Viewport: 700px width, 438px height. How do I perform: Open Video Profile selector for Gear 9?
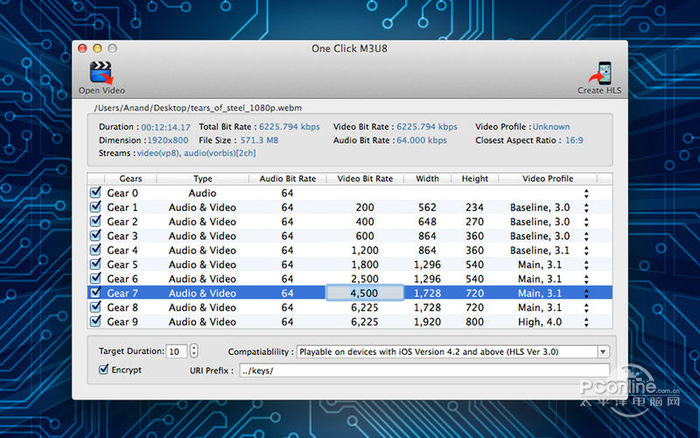(x=586, y=321)
